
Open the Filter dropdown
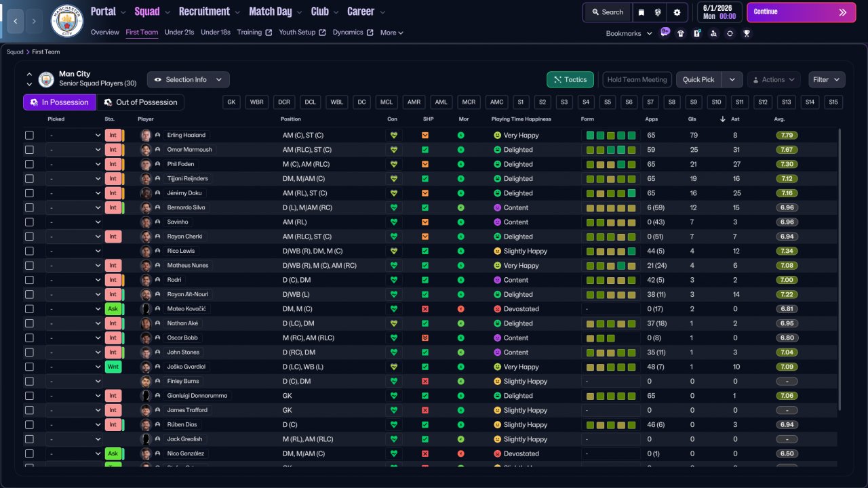click(827, 80)
